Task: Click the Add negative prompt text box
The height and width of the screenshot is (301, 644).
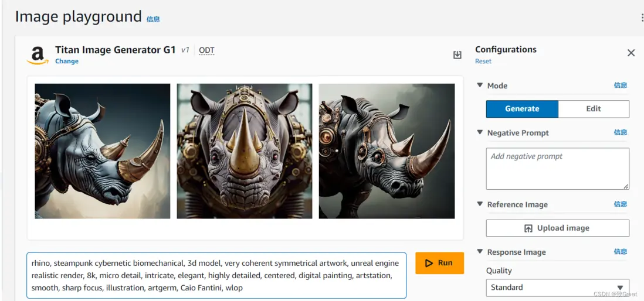Action: pyautogui.click(x=557, y=169)
